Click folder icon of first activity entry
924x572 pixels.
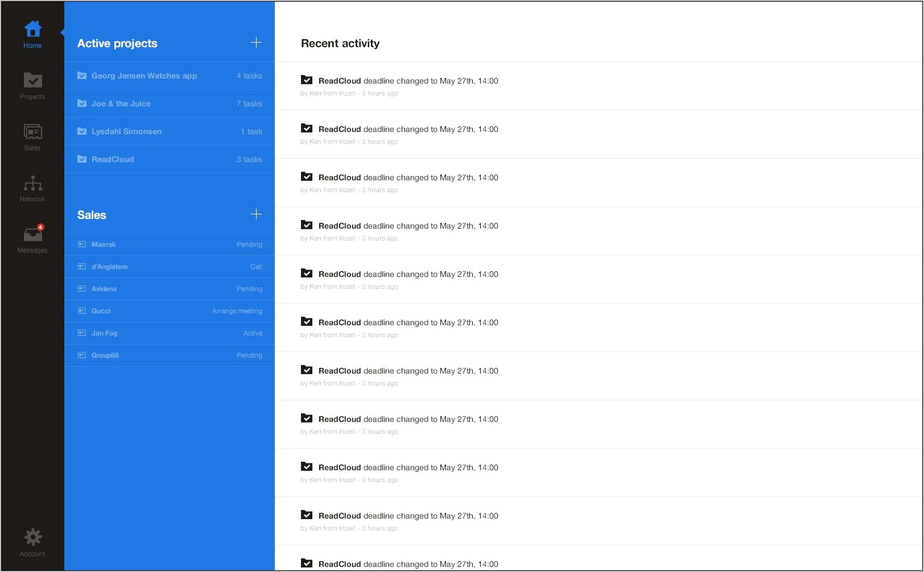pyautogui.click(x=307, y=80)
